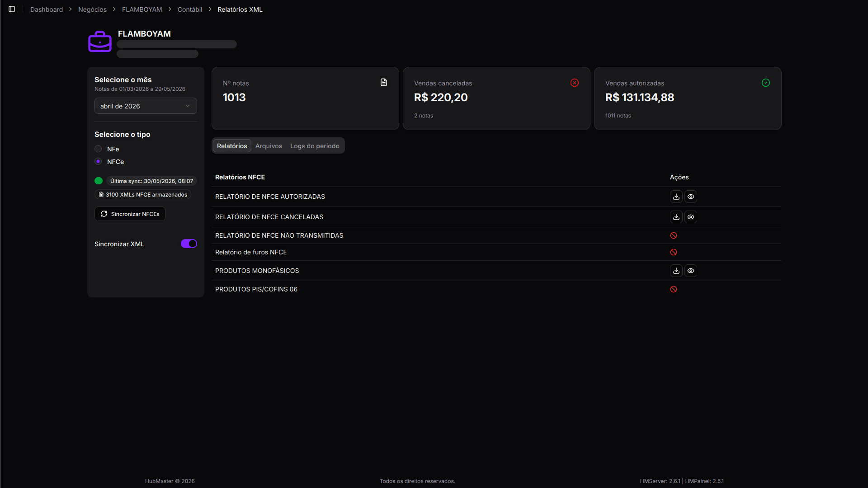Download PRODUTOS MONOFÁSICOS report
868x488 pixels.
(x=676, y=271)
